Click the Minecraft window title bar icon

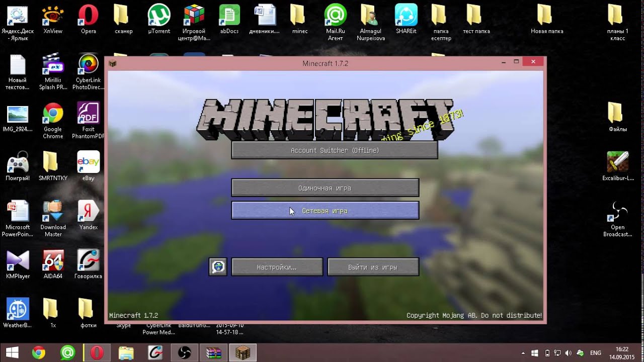[113, 63]
